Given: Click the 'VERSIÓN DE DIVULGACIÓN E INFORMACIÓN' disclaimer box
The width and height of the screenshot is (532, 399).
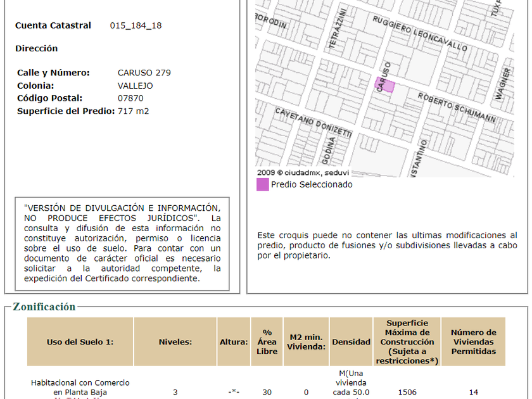Looking at the screenshot, I should click(122, 244).
